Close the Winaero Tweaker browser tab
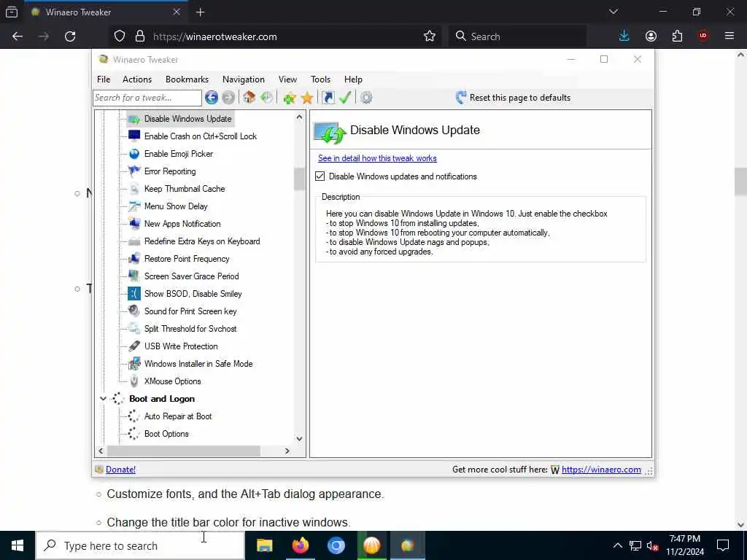This screenshot has width=747, height=560. (177, 12)
